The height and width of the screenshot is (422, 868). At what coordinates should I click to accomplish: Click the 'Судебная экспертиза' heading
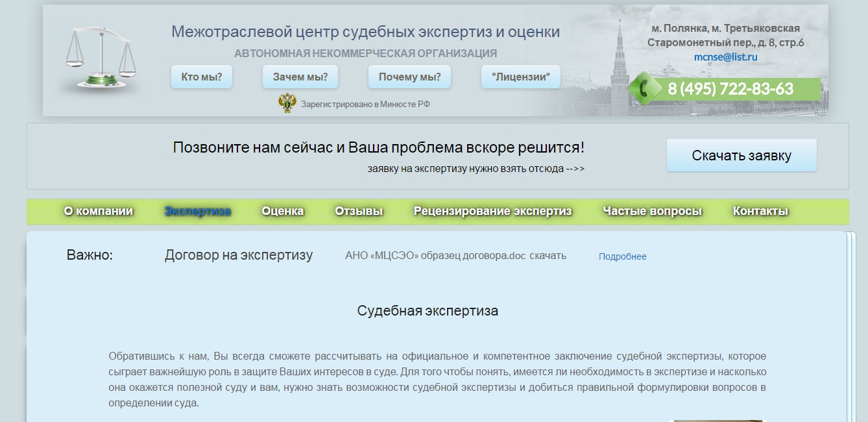(428, 311)
